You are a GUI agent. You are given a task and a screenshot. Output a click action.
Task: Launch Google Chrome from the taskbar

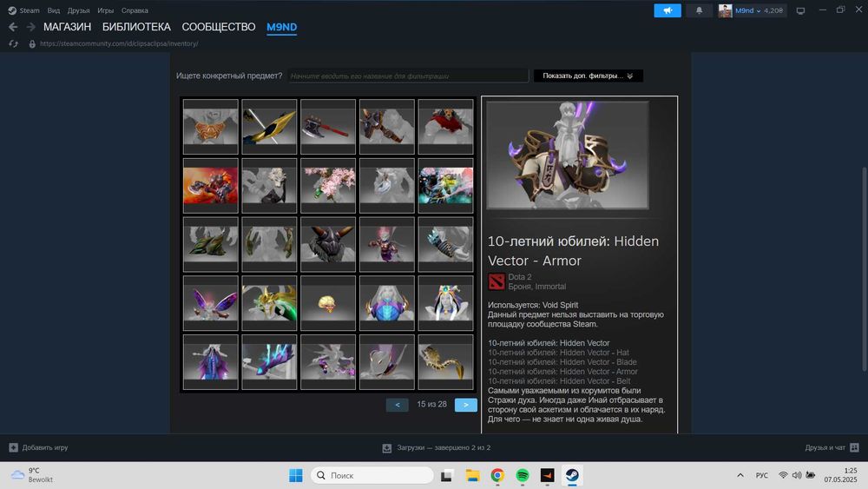[x=497, y=475]
